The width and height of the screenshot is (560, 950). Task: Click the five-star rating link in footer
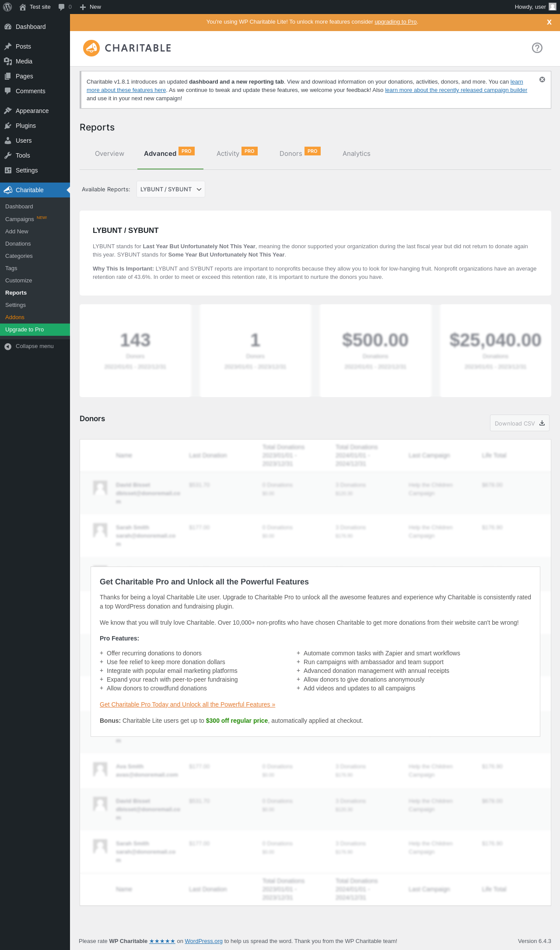[x=162, y=941]
